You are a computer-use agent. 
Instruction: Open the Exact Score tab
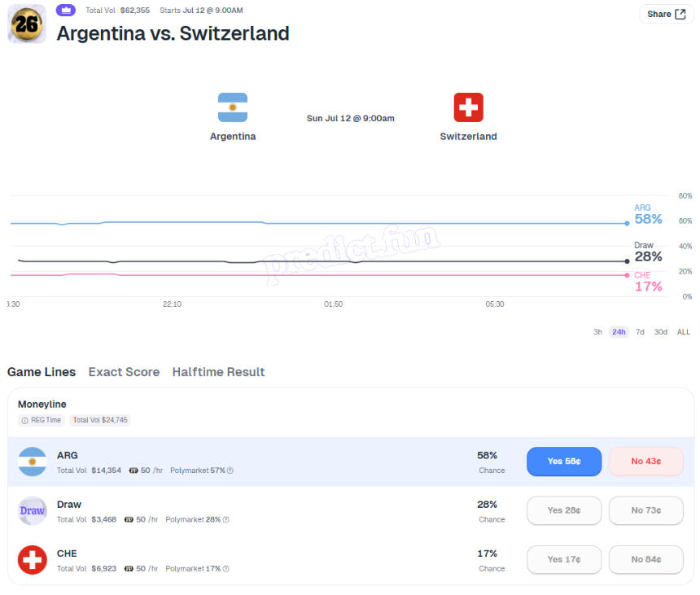[x=124, y=372]
